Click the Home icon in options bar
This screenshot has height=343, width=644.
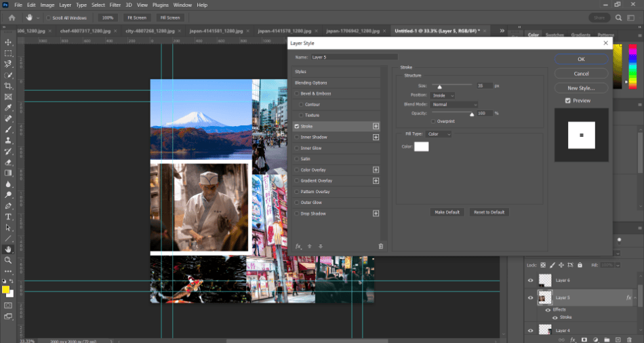click(x=12, y=18)
